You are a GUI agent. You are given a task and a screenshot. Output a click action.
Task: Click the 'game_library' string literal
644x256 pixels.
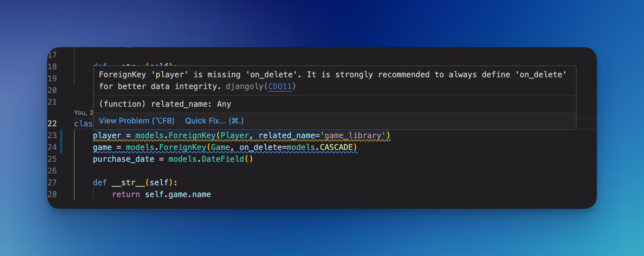point(353,136)
